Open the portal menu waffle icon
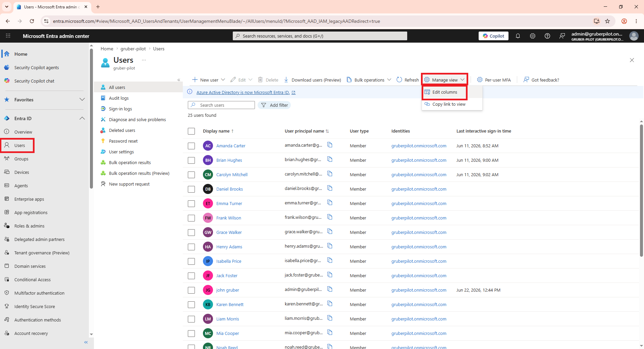The width and height of the screenshot is (644, 349). pos(8,36)
